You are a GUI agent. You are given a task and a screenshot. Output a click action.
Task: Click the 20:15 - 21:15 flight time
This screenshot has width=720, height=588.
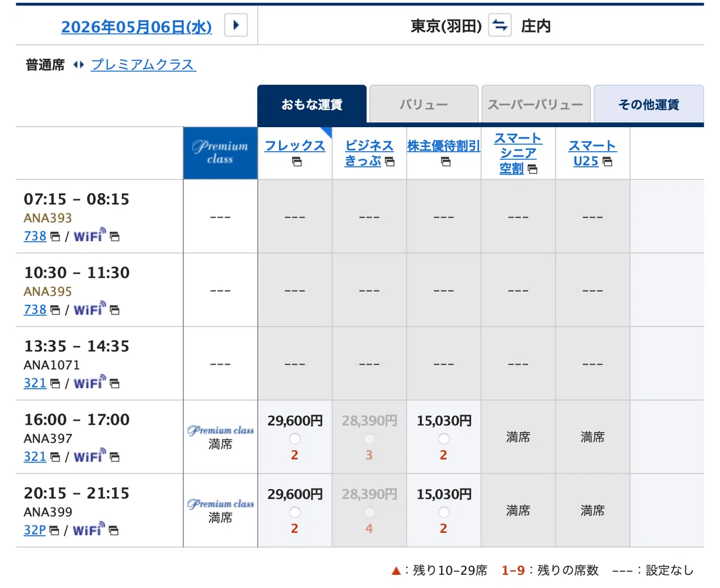[x=77, y=493]
